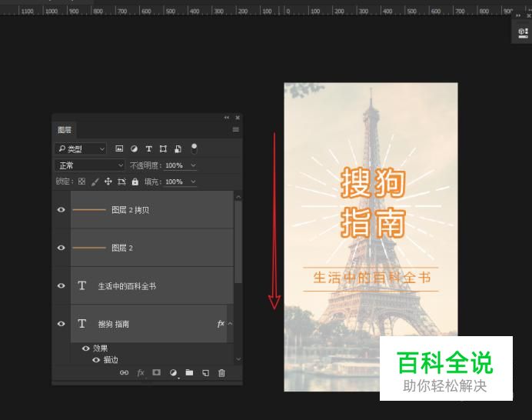Lock transparent pixels icon
The image size is (532, 420).
tap(81, 182)
